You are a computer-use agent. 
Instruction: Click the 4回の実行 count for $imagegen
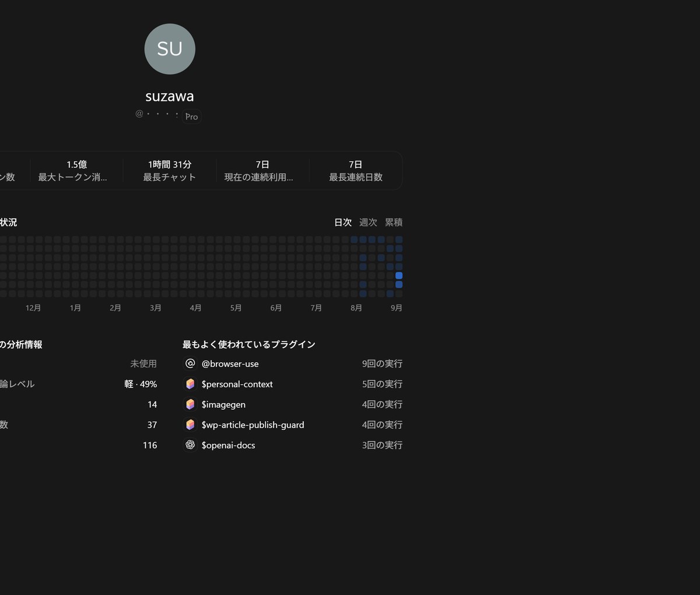click(382, 404)
